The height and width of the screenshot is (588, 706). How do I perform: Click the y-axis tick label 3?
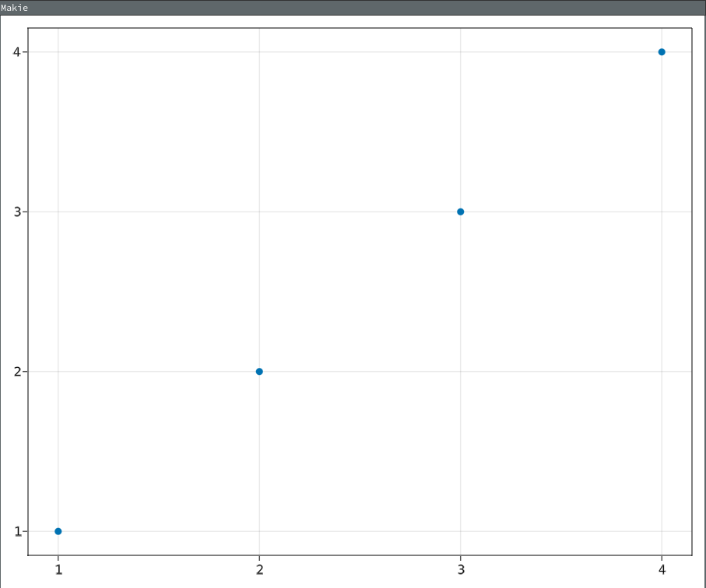pyautogui.click(x=18, y=212)
